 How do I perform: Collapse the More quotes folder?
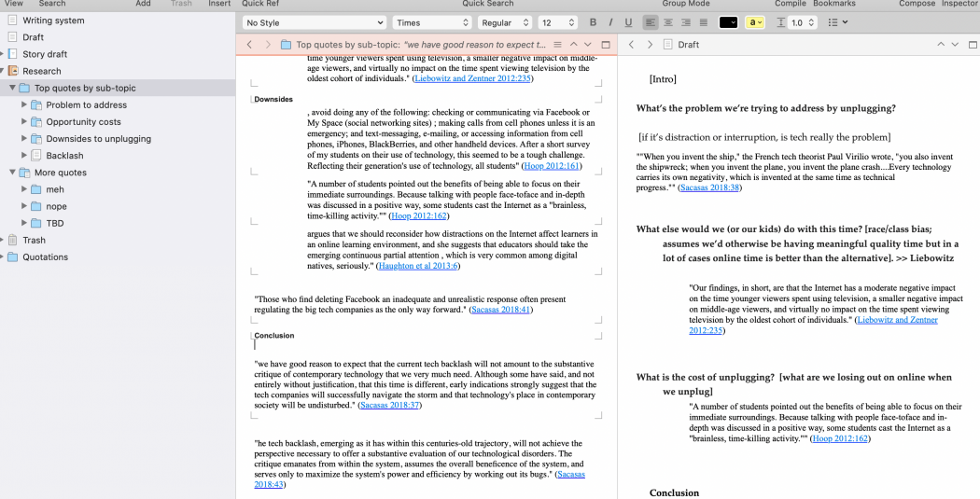[x=12, y=172]
